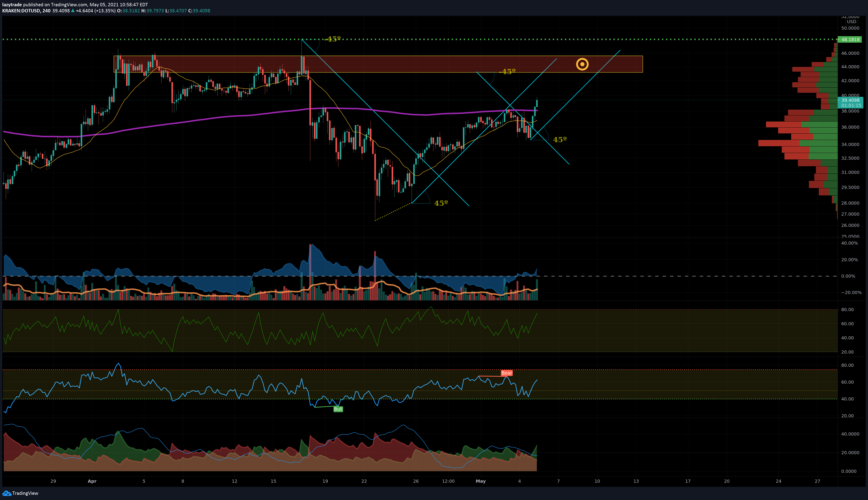Screen dimensions: 868x500
Task: Click the +4.6404 (+13.35%) change value
Action: tap(96, 11)
